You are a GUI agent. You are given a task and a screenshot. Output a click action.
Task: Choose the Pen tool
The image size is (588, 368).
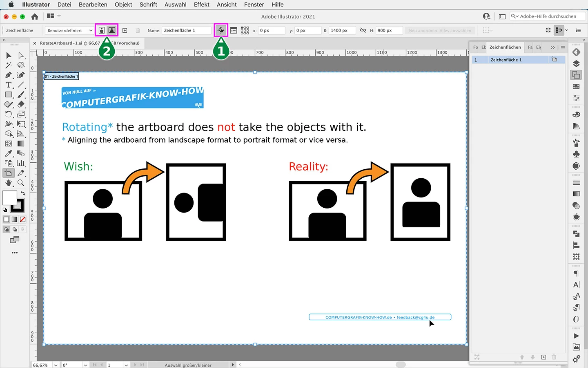(9, 75)
